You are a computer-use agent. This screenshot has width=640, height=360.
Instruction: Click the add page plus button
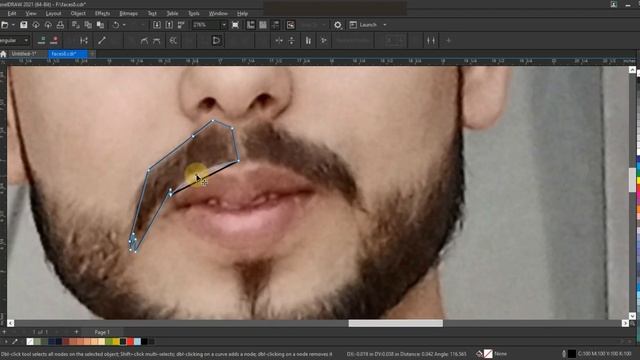point(76,332)
